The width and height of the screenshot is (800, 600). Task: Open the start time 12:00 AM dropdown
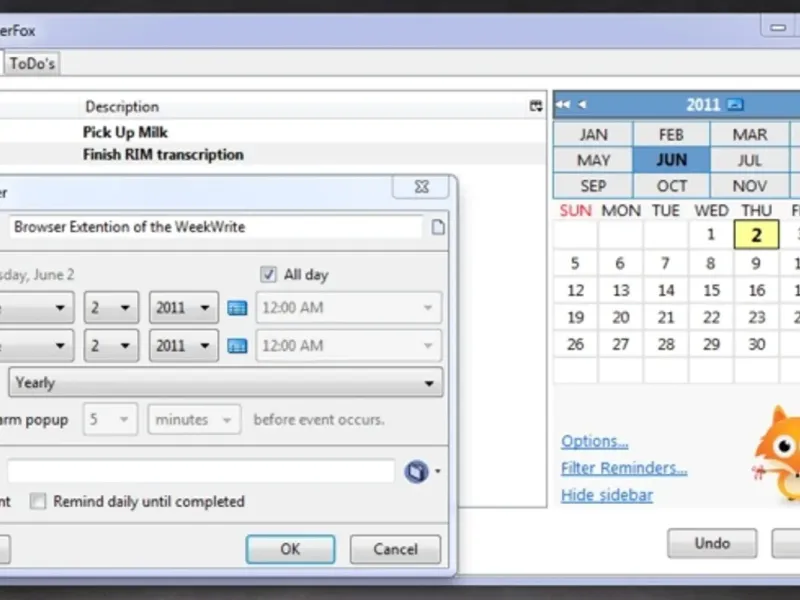point(348,308)
